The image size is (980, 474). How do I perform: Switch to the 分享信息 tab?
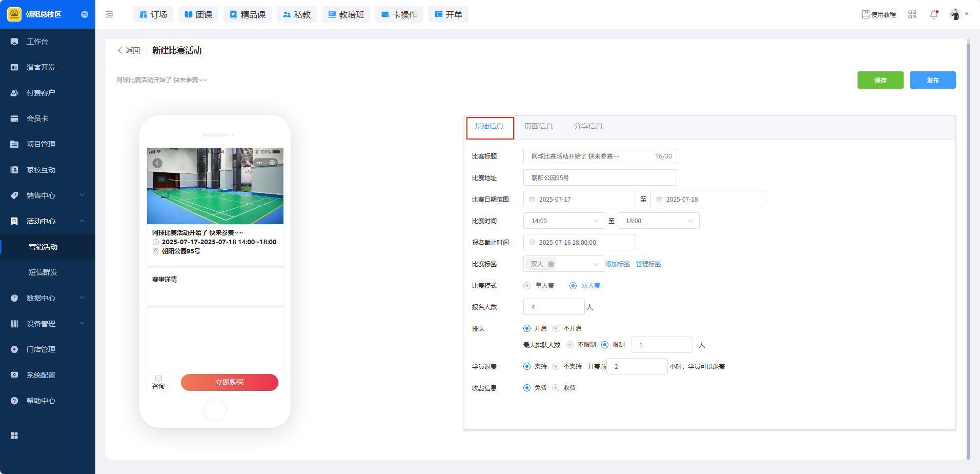[x=588, y=127]
